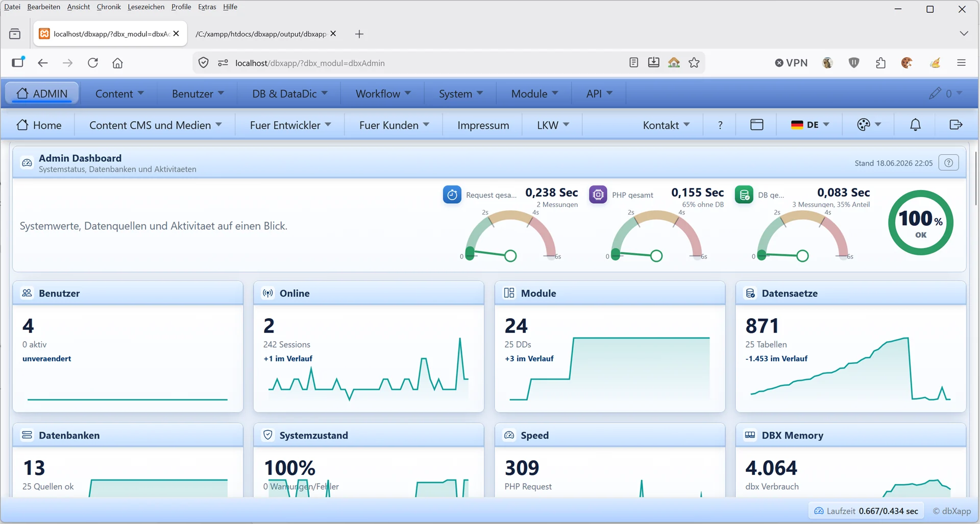980x524 pixels.
Task: Expand the Workflow menu
Action: pyautogui.click(x=383, y=93)
